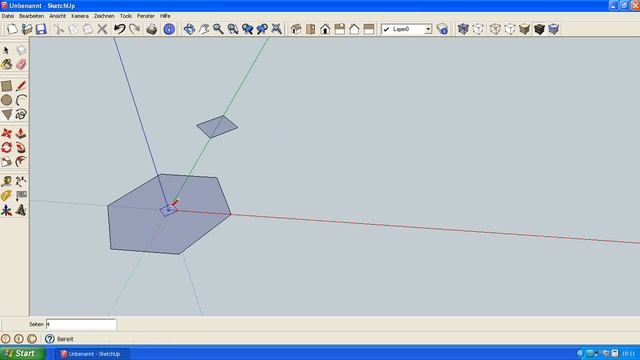Enable Shaded face style
The height and width of the screenshot is (360, 640).
(524, 29)
